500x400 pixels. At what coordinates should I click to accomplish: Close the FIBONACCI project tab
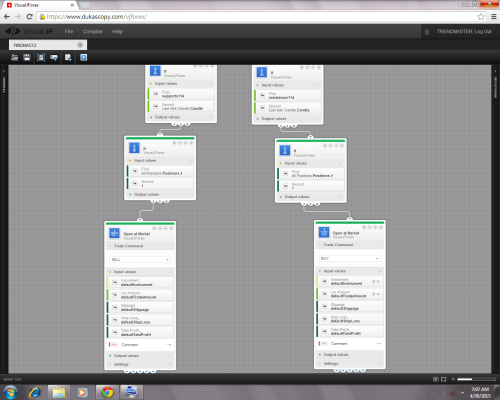point(80,45)
